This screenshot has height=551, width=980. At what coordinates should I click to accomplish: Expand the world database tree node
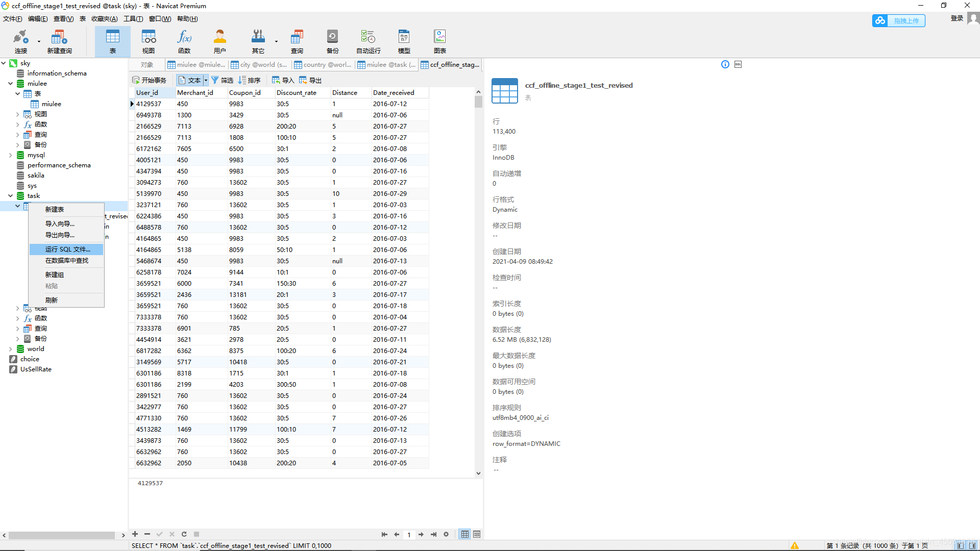pyautogui.click(x=10, y=349)
